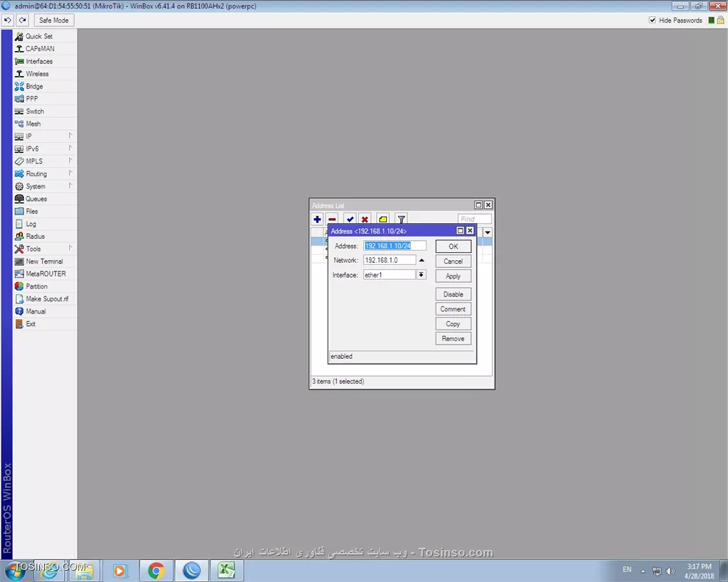
Task: Open the Interface dropdown arrow
Action: (x=421, y=275)
